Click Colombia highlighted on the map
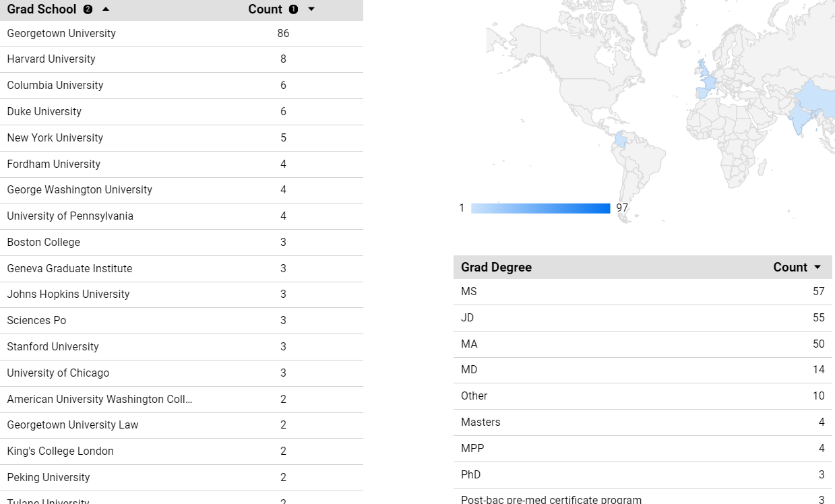The width and height of the screenshot is (835, 504). coord(621,141)
